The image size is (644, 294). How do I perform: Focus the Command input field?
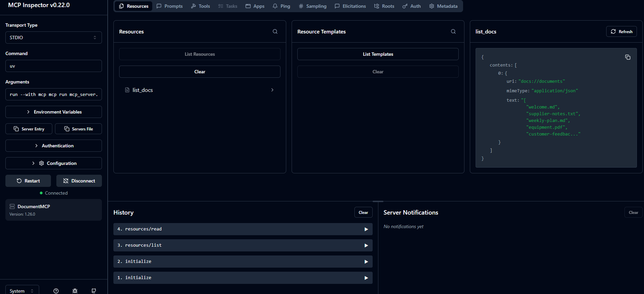point(54,66)
